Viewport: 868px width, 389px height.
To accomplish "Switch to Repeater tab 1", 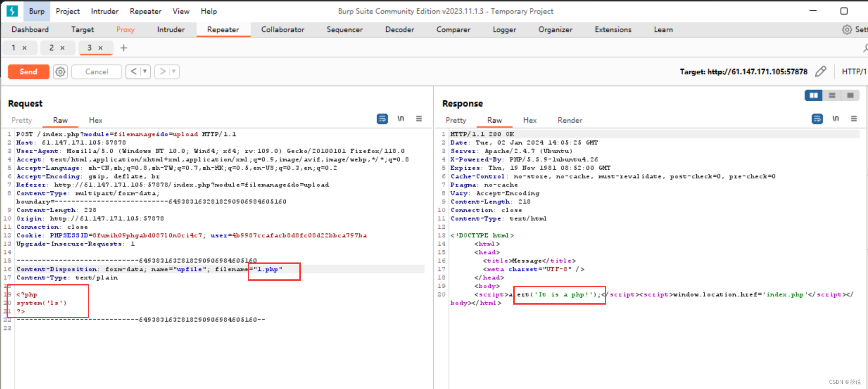I will 14,48.
